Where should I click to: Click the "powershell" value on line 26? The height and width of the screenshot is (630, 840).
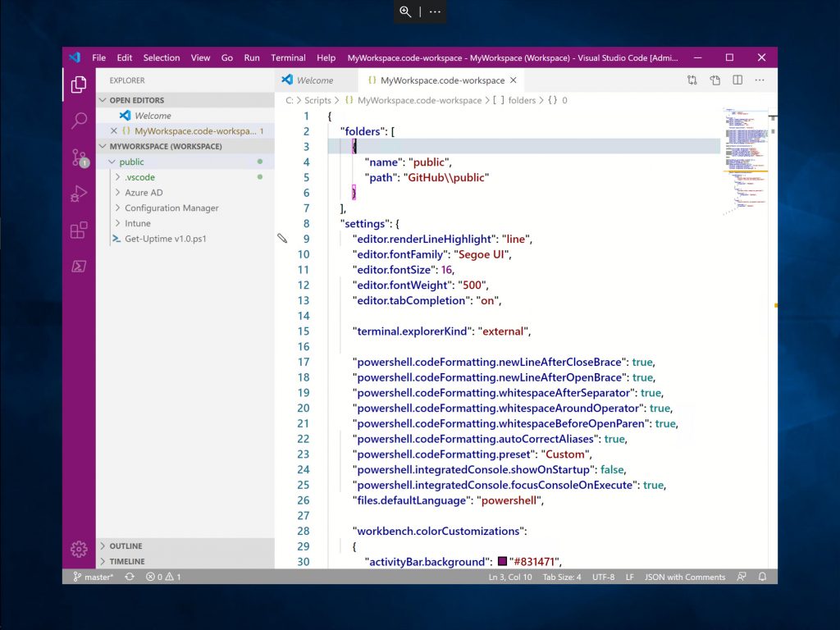click(509, 500)
